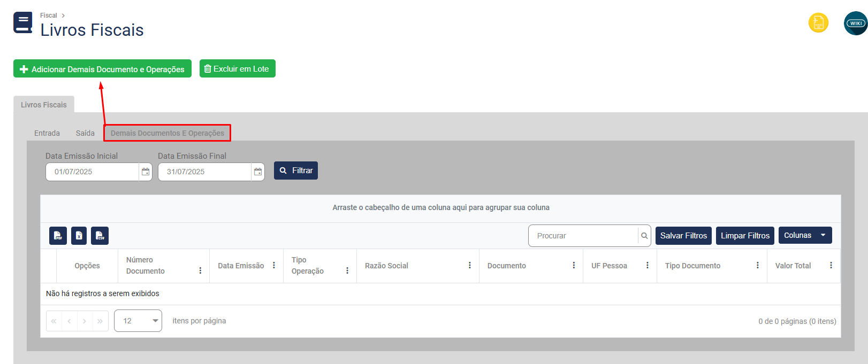Go to next page arrow
Screen dimensions: 868x364
pos(85,321)
